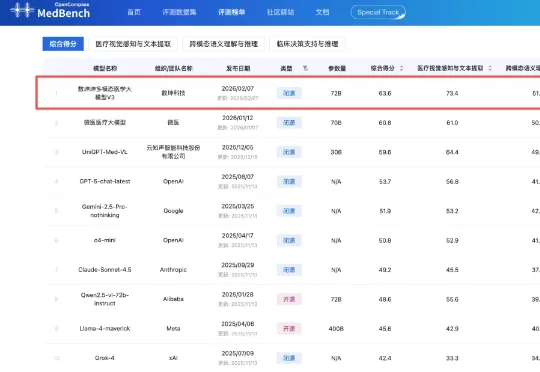
Task: Click the 2025/07/09 release date
Action: pos(238,353)
